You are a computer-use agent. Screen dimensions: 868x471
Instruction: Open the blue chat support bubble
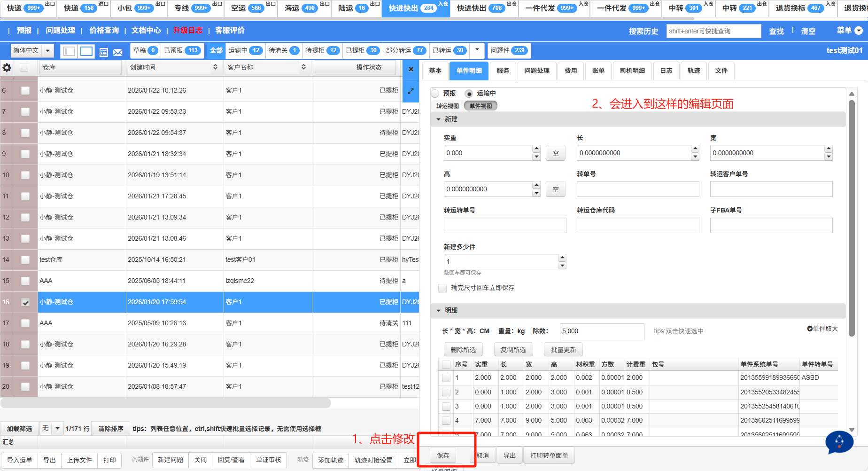point(839,442)
